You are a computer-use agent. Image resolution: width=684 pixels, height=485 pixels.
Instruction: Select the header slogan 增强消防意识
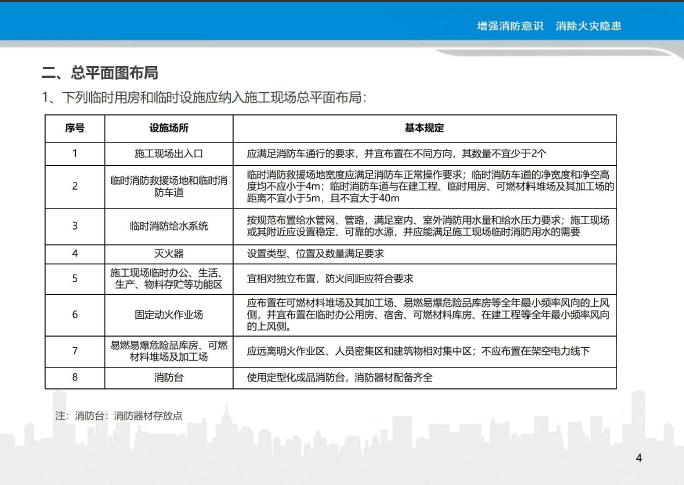coord(510,26)
